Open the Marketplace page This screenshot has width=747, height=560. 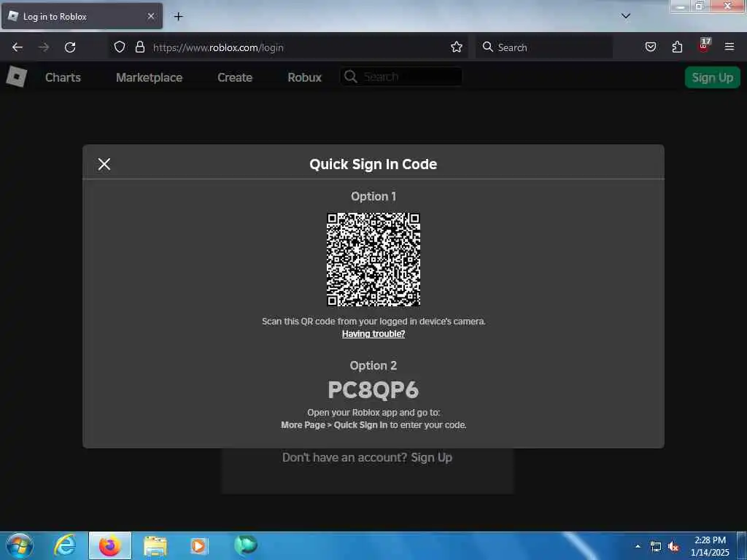pos(149,77)
